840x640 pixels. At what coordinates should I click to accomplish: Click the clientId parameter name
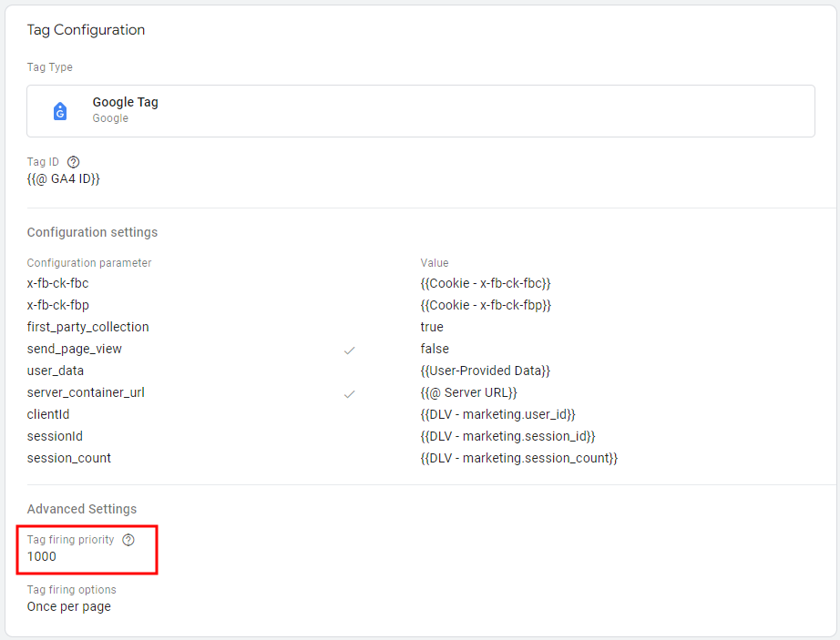[x=48, y=414]
